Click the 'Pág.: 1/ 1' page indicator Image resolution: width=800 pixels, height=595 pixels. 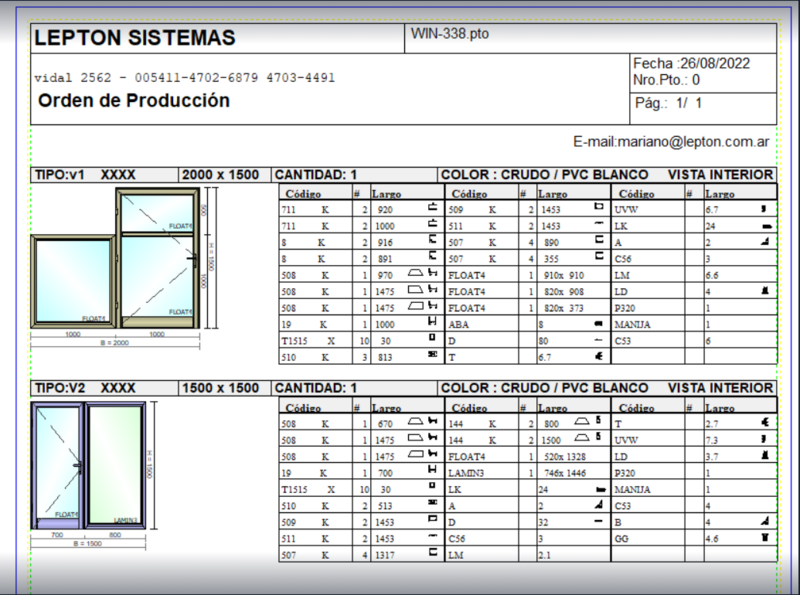[668, 103]
